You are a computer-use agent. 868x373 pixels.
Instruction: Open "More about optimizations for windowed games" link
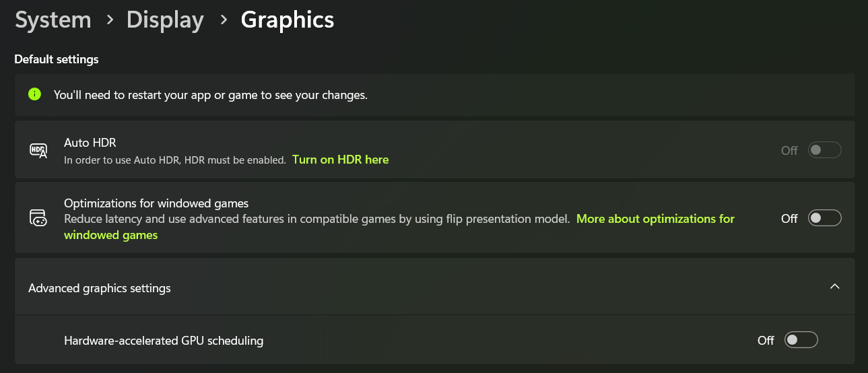coord(655,219)
